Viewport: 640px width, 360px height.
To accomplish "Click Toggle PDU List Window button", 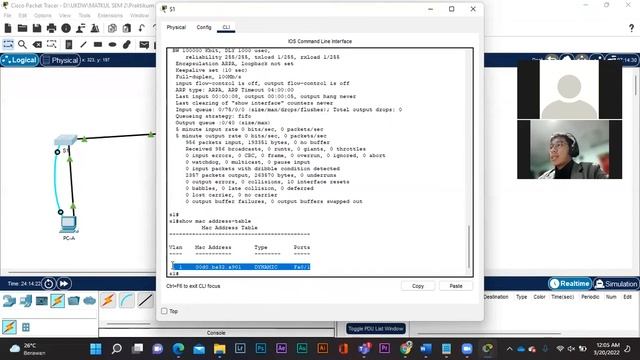I will coord(376,329).
